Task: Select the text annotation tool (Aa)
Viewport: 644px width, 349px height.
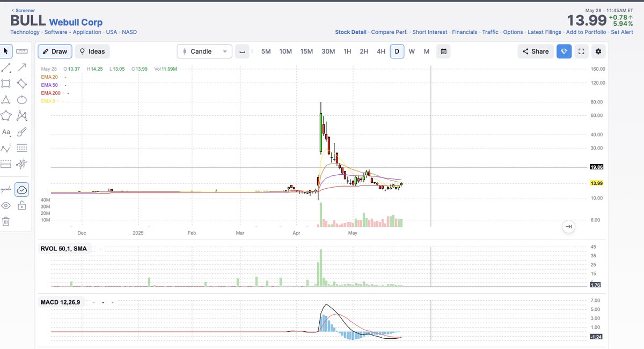Action: 6,131
